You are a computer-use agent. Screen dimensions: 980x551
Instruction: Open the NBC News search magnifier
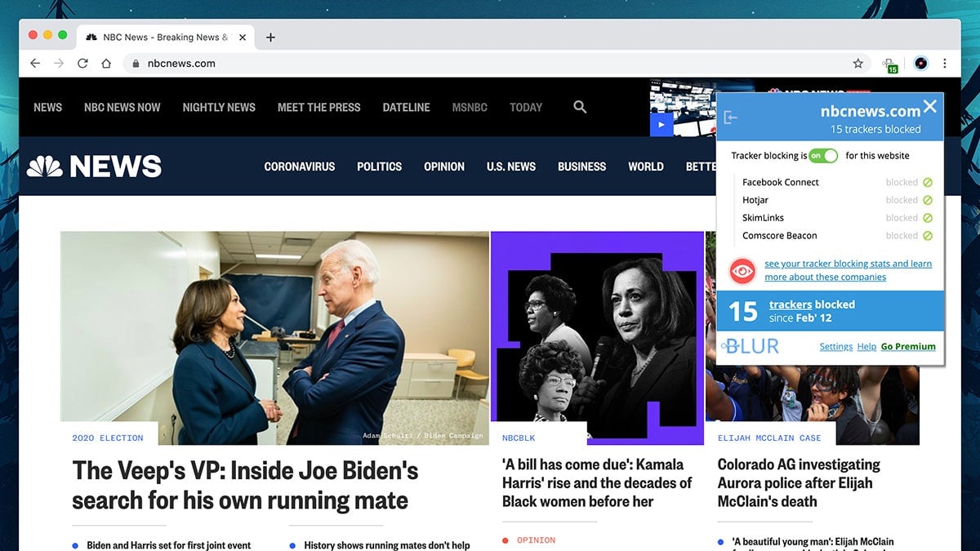click(580, 107)
